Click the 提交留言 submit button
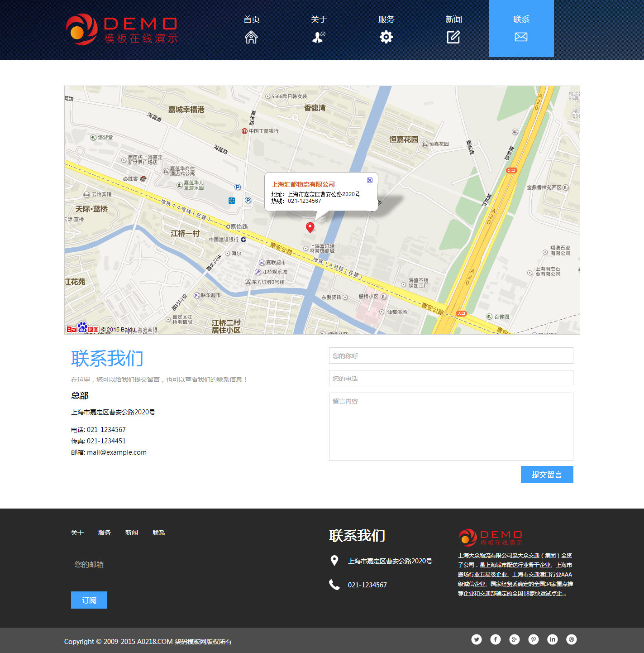The width and height of the screenshot is (644, 653). (x=547, y=475)
